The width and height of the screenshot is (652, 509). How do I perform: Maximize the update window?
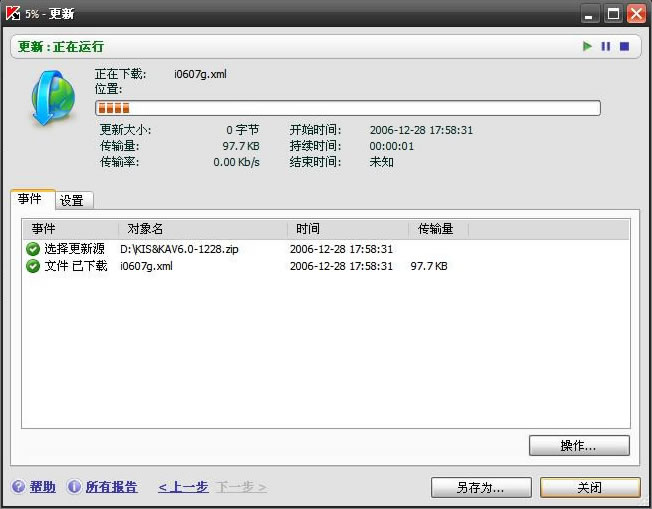pyautogui.click(x=613, y=14)
